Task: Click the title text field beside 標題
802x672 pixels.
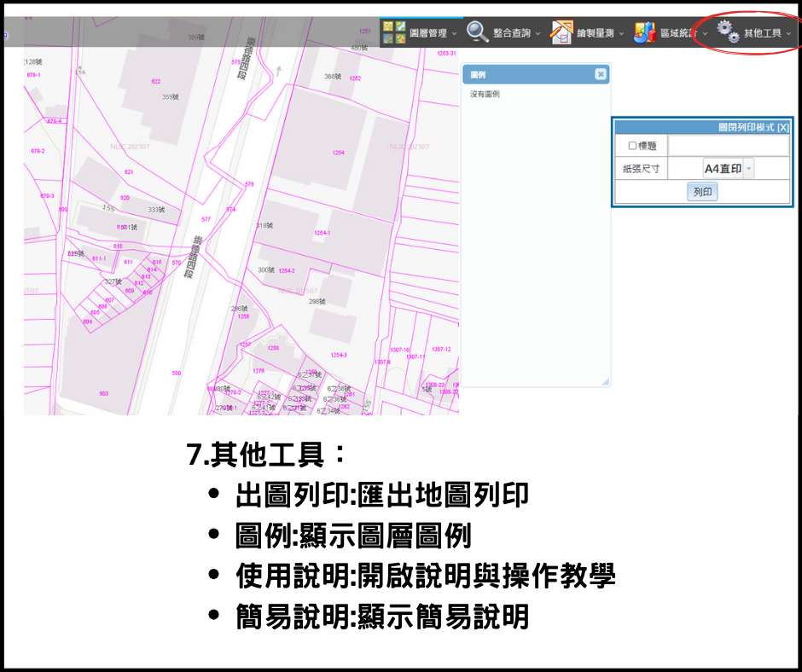Action: pos(728,146)
